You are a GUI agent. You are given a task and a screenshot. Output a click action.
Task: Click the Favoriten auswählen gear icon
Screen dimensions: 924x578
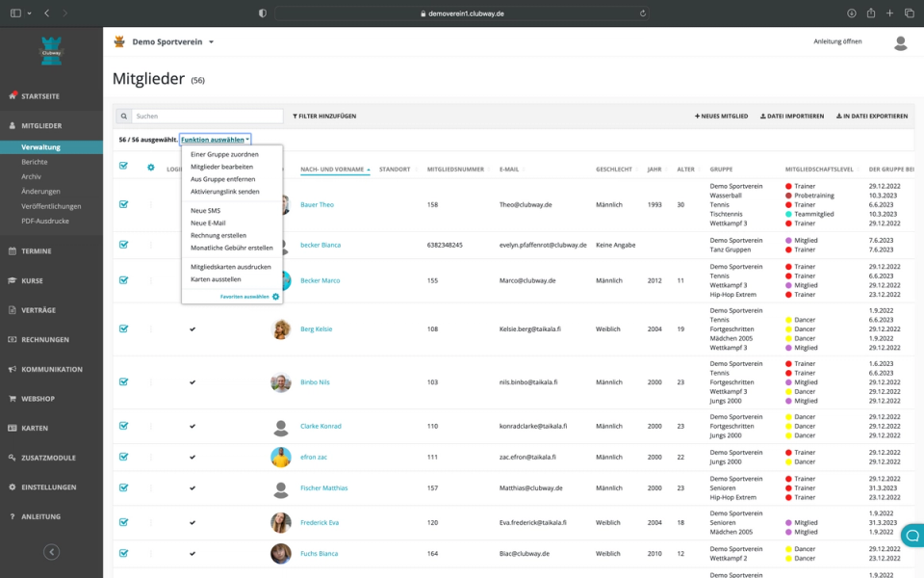(x=276, y=297)
